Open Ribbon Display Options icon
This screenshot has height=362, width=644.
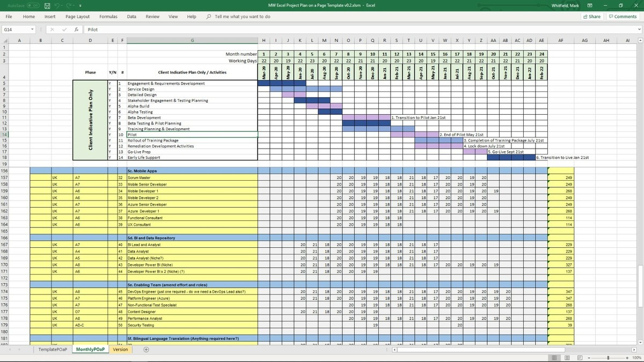pos(590,5)
